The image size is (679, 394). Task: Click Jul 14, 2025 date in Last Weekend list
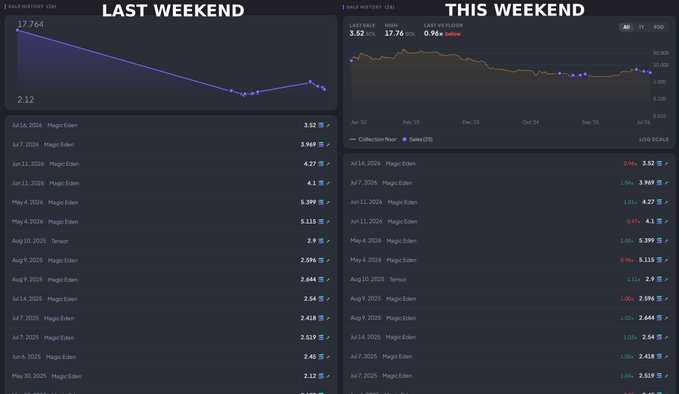27,299
